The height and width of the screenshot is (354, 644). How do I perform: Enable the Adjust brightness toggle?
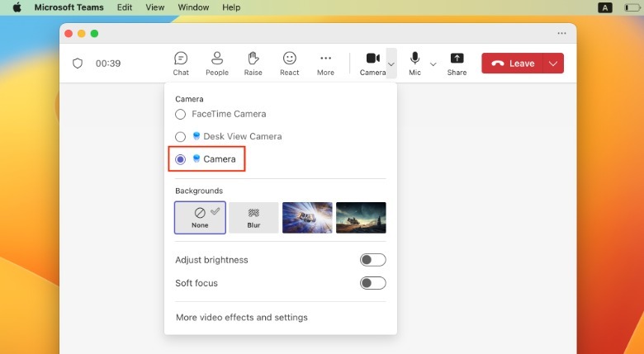click(372, 260)
